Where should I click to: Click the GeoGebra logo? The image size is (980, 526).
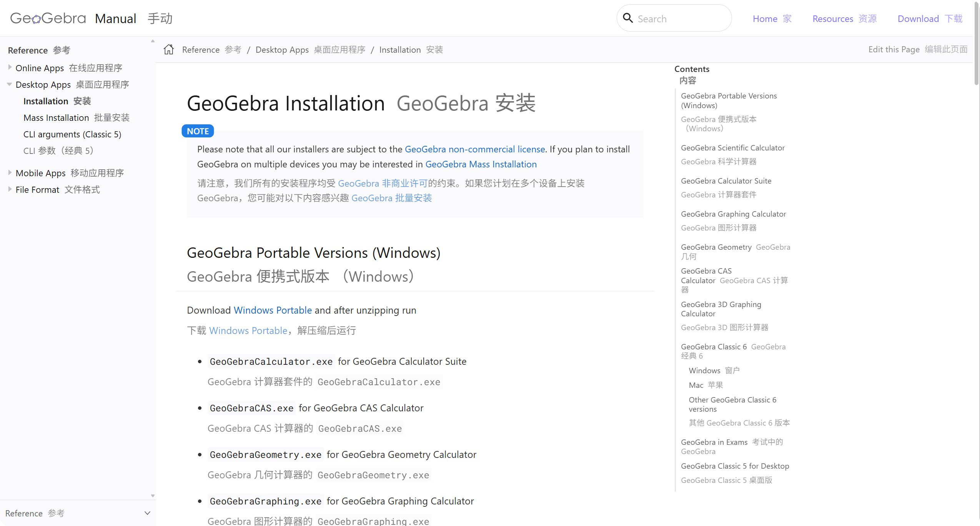point(48,18)
